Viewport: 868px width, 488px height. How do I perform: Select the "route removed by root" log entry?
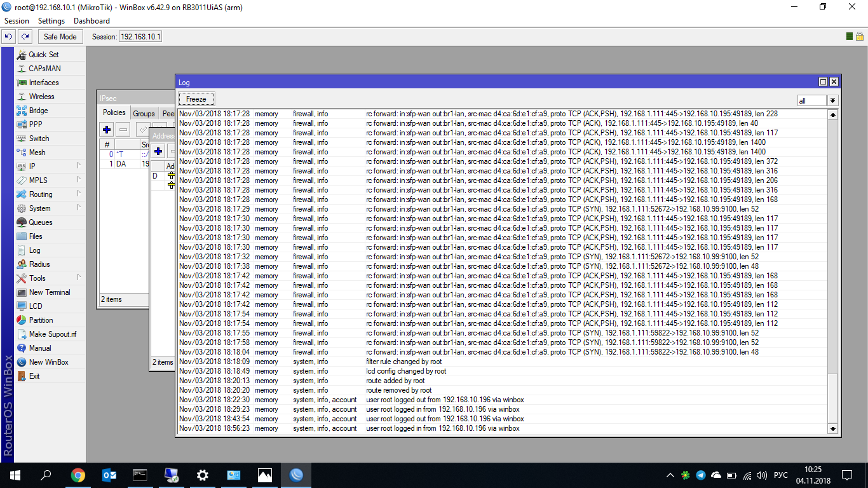coord(503,390)
